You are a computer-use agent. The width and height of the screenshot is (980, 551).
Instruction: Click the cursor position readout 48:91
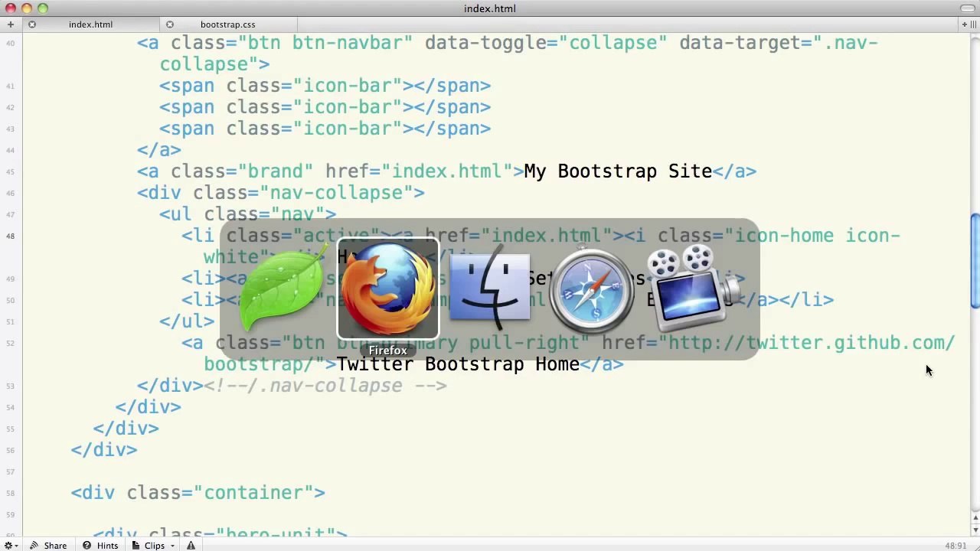(955, 546)
